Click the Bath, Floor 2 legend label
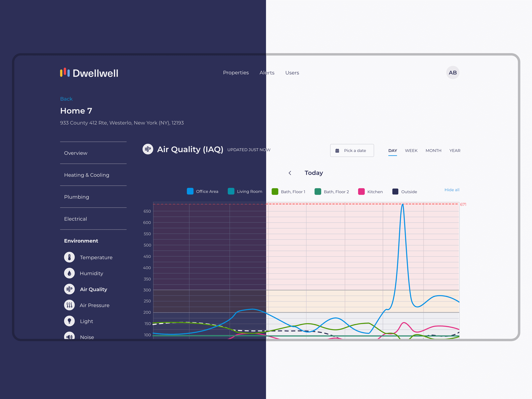532x399 pixels. (x=336, y=192)
